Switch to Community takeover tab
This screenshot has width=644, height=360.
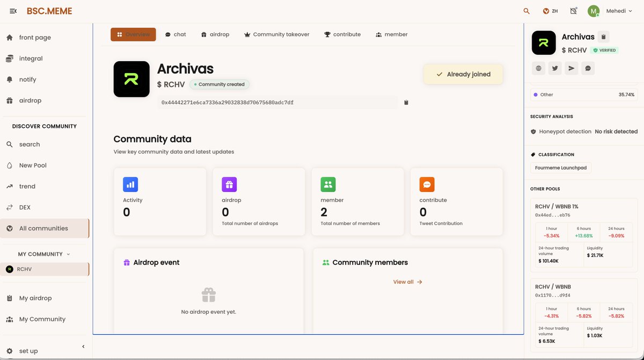point(276,34)
